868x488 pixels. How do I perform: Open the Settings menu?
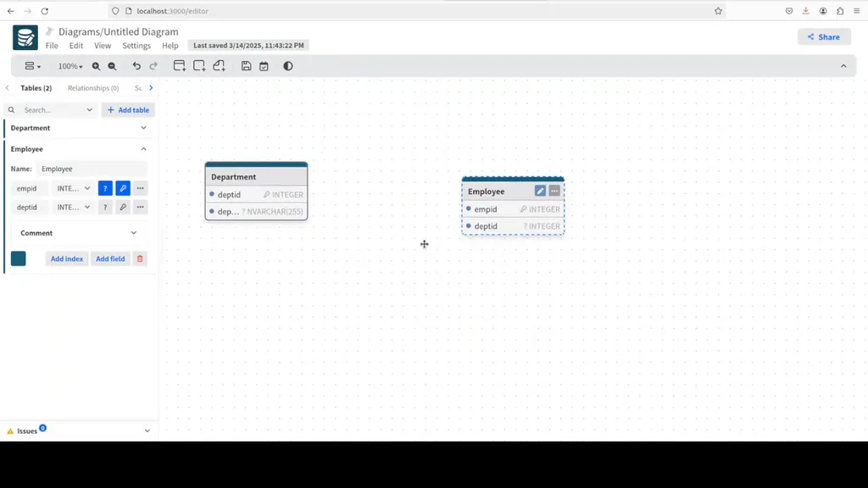136,46
